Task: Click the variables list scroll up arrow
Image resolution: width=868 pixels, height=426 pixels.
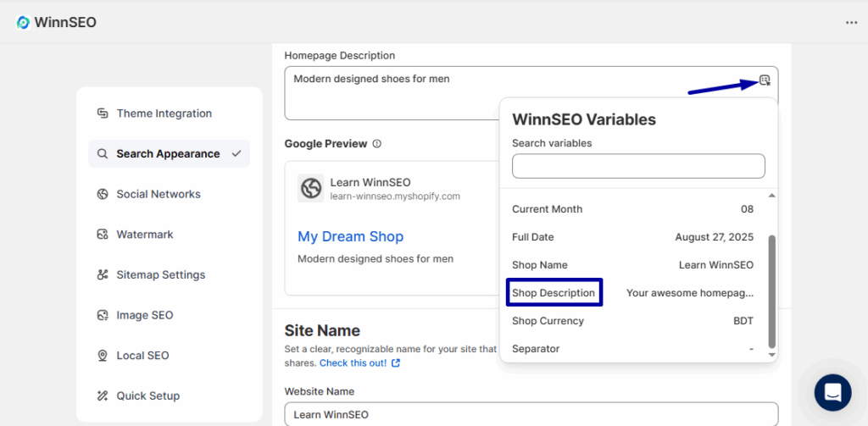Action: click(771, 196)
